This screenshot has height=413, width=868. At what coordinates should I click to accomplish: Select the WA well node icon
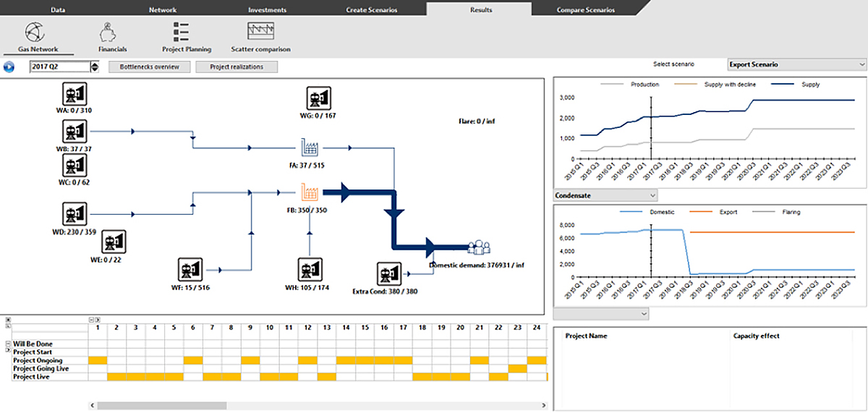click(75, 93)
